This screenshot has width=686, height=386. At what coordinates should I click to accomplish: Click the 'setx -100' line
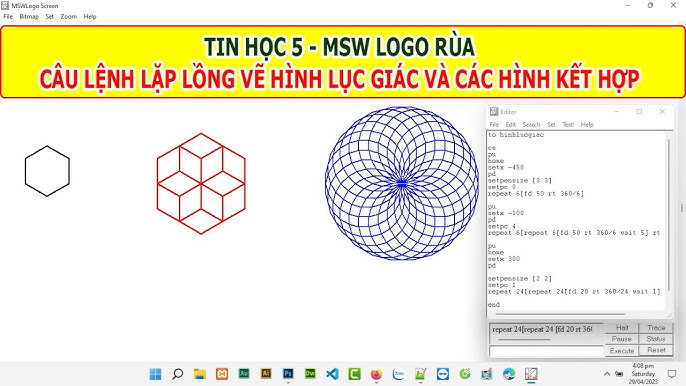(506, 213)
